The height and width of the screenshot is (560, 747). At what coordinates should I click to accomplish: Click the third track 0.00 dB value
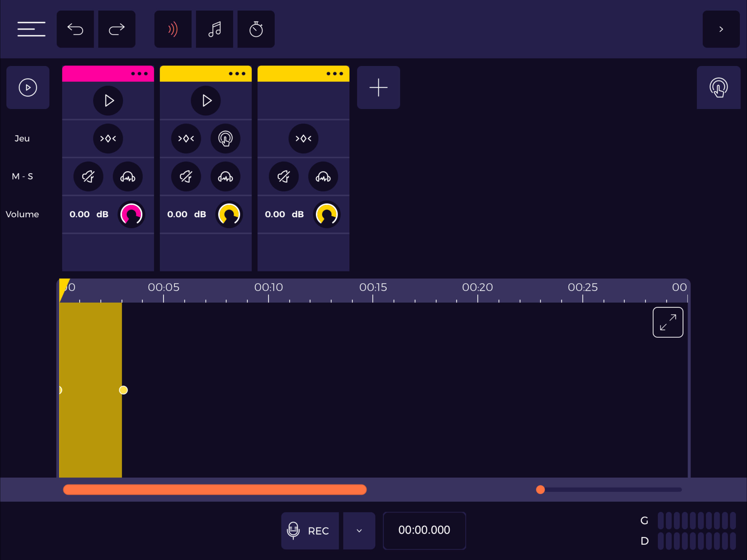284,214
